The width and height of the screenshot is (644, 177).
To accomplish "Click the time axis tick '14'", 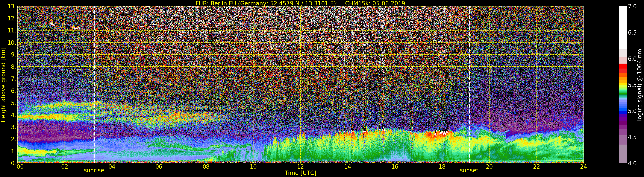I will click(x=347, y=167).
